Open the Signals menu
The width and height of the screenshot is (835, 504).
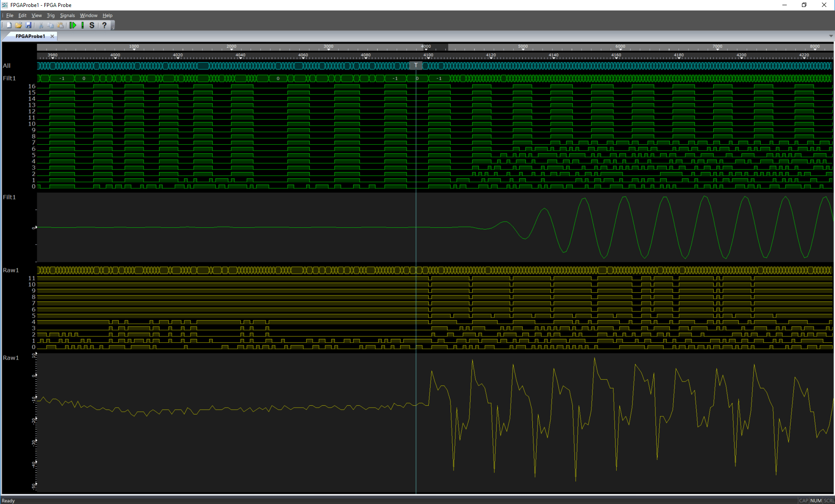tap(67, 15)
